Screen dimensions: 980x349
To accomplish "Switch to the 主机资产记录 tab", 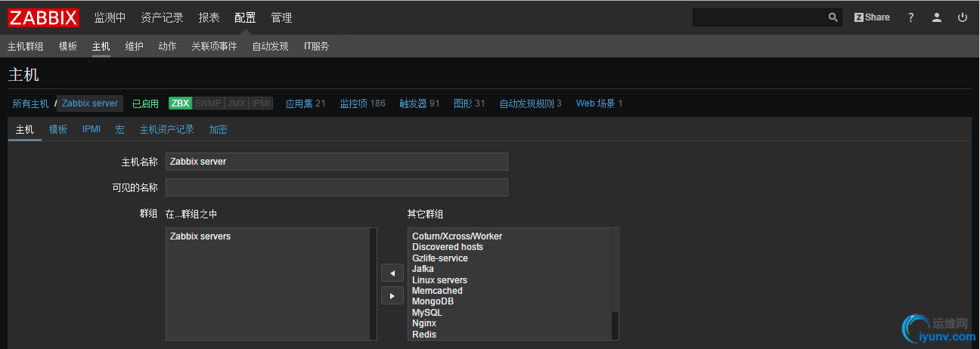I will pos(167,129).
